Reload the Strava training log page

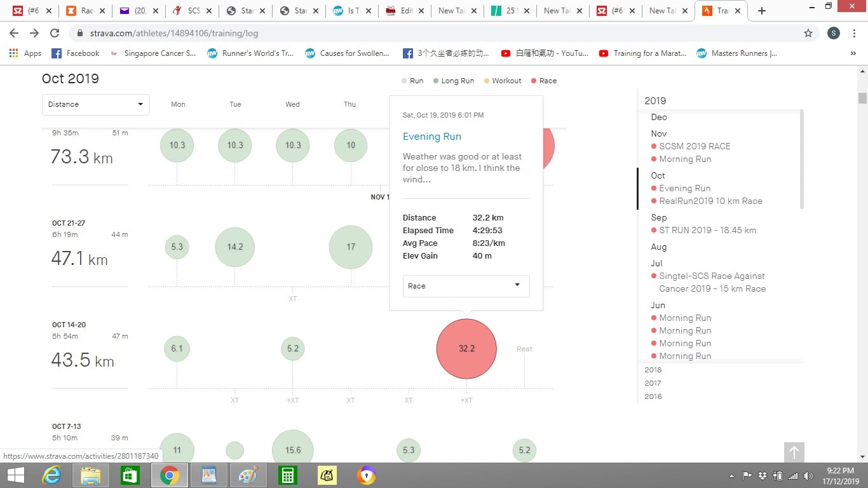pyautogui.click(x=55, y=33)
